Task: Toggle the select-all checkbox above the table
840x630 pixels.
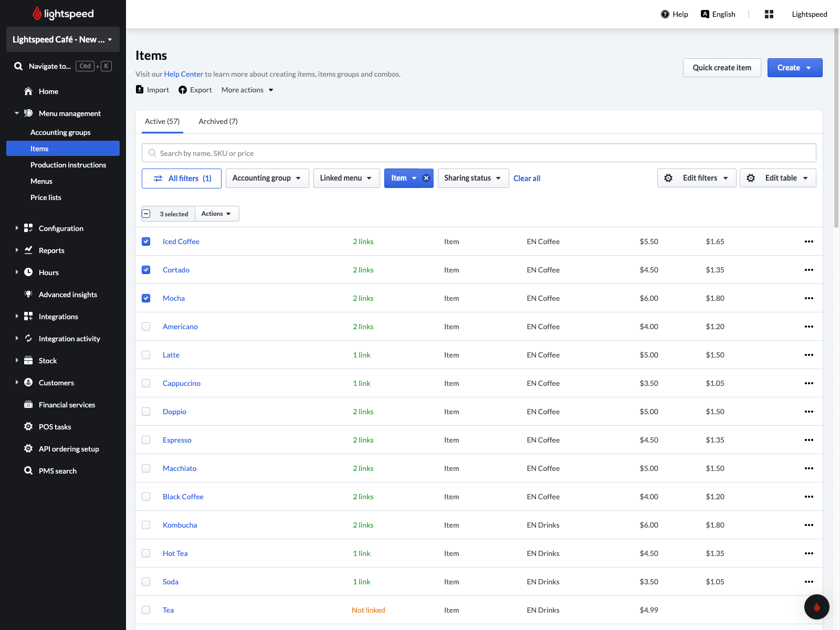Action: [x=146, y=214]
